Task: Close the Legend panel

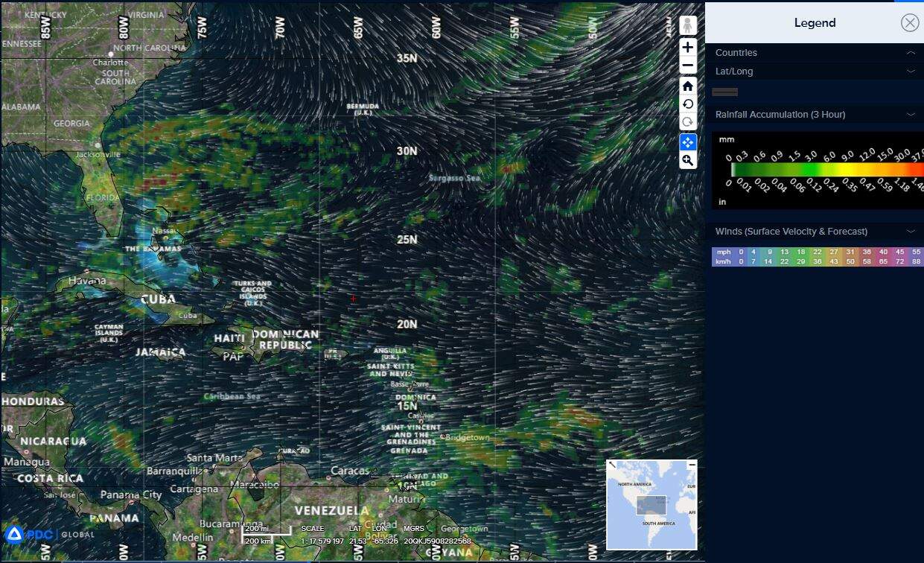Action: [x=909, y=23]
